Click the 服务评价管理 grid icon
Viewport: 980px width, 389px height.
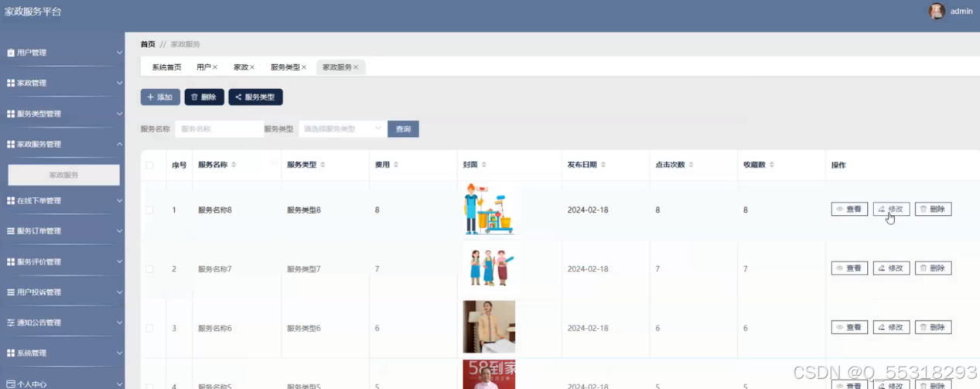click(x=11, y=261)
